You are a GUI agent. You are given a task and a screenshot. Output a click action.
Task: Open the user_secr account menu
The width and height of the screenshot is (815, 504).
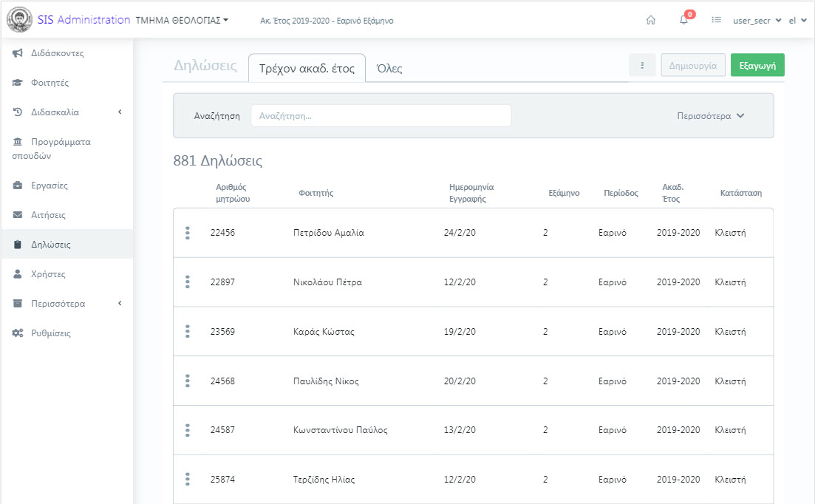757,20
